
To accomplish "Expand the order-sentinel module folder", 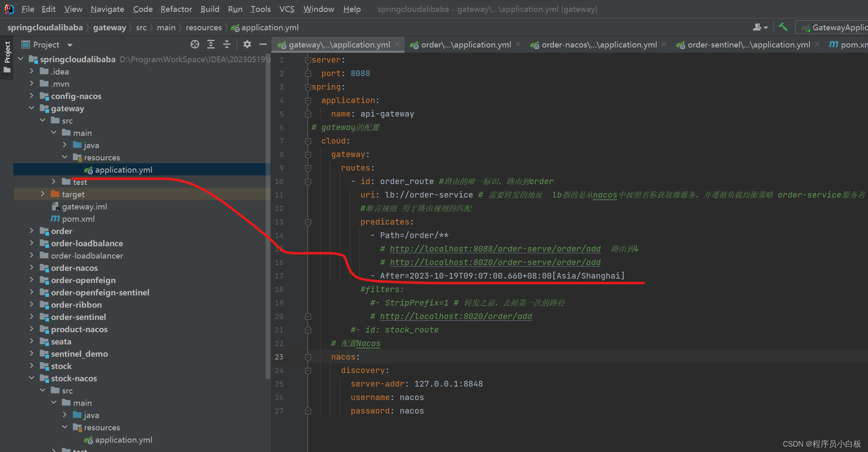I will [31, 317].
